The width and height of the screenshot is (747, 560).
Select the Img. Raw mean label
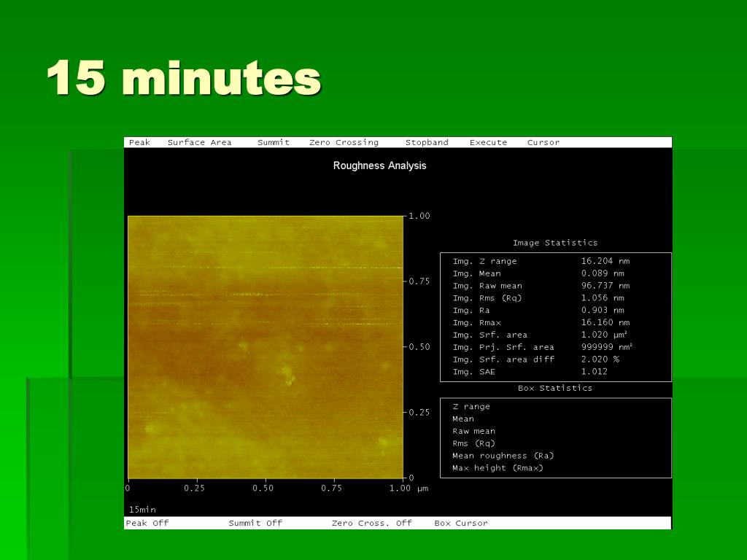click(487, 286)
